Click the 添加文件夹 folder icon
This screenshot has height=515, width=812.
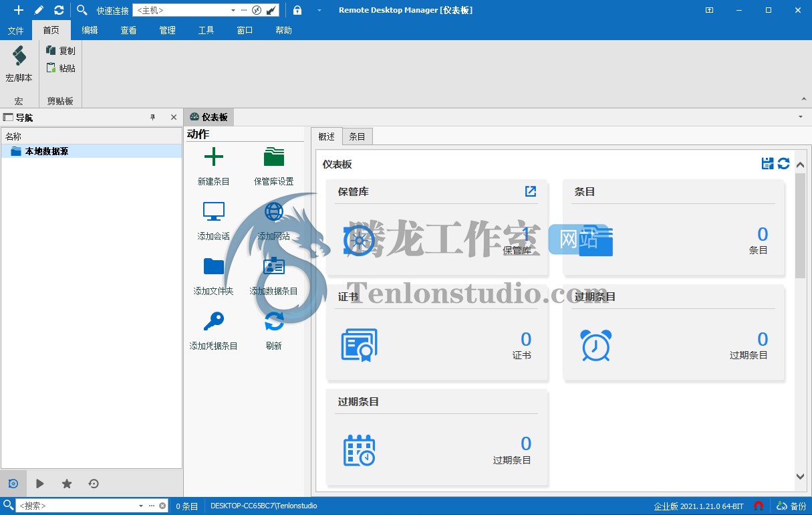pyautogui.click(x=214, y=266)
